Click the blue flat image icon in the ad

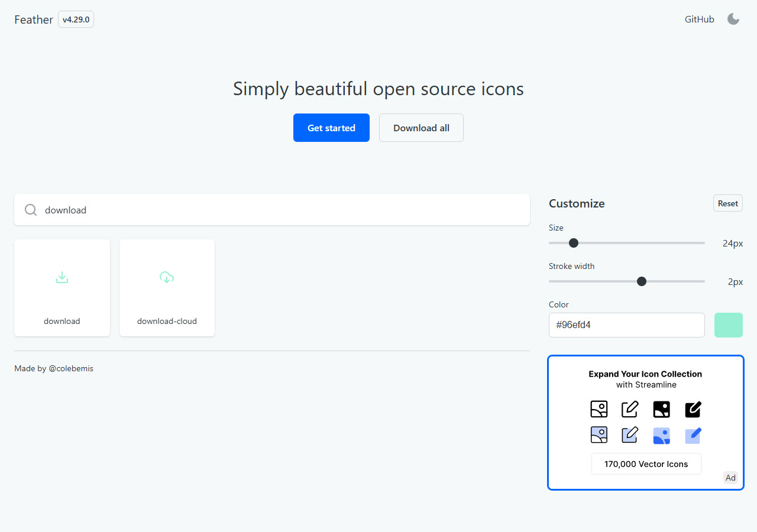pos(662,435)
